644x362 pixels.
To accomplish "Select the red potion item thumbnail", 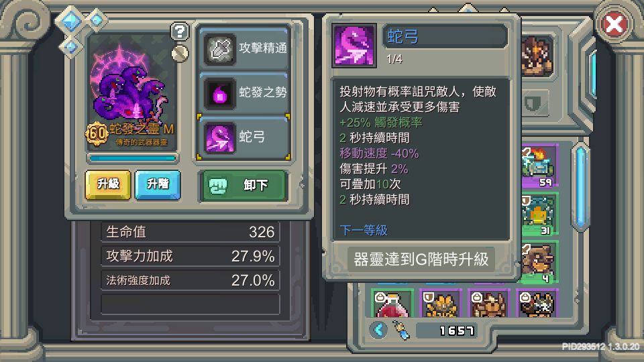I will [x=392, y=304].
